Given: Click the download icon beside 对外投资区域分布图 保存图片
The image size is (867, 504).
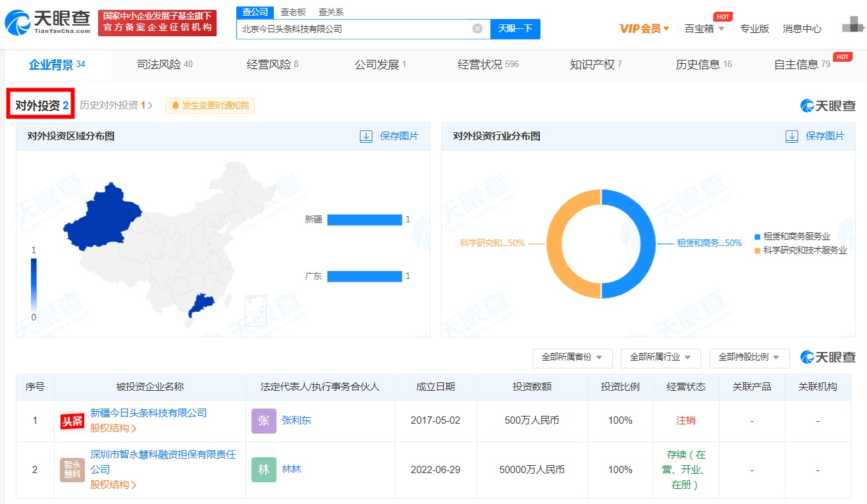Looking at the screenshot, I should coord(366,136).
